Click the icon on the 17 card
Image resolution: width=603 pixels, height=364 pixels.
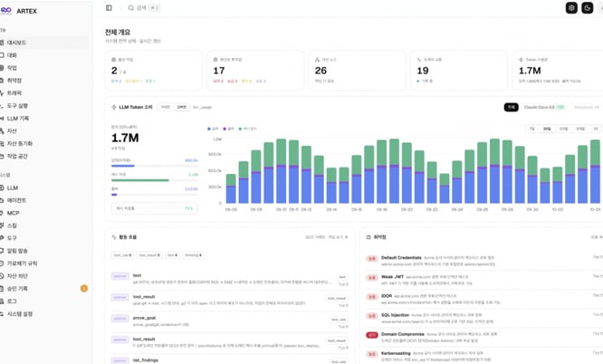(215, 60)
